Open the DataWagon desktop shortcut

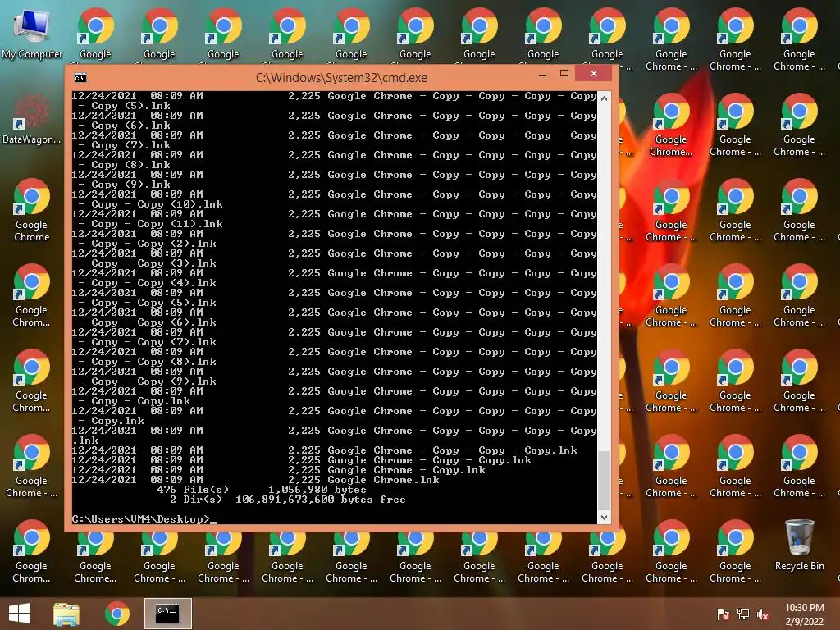pos(32,119)
